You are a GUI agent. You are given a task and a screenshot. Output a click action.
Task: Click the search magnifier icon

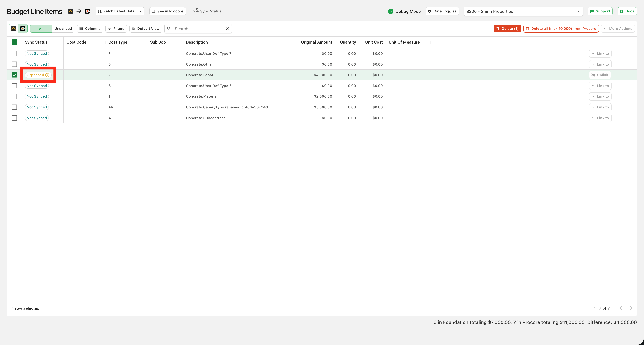tap(169, 29)
